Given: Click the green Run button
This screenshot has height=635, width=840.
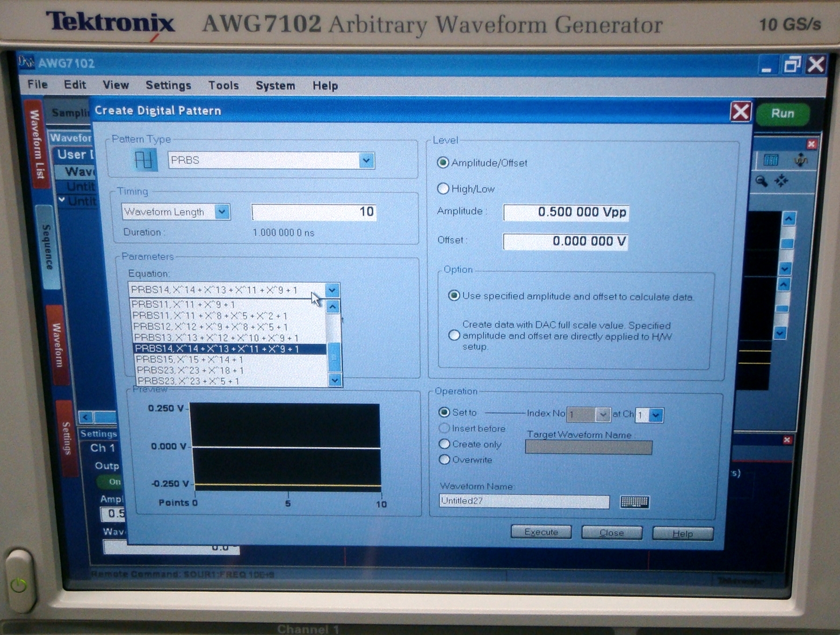Looking at the screenshot, I should pyautogui.click(x=783, y=113).
